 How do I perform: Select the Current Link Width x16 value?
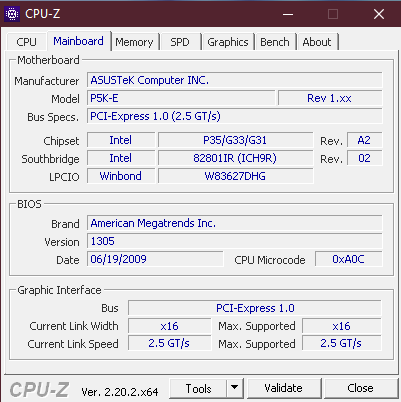[170, 326]
